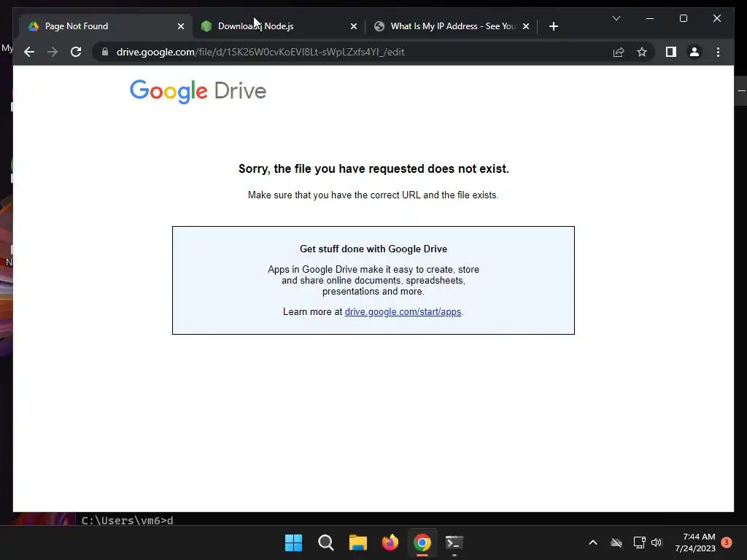Open Chrome side panel

pos(671,52)
